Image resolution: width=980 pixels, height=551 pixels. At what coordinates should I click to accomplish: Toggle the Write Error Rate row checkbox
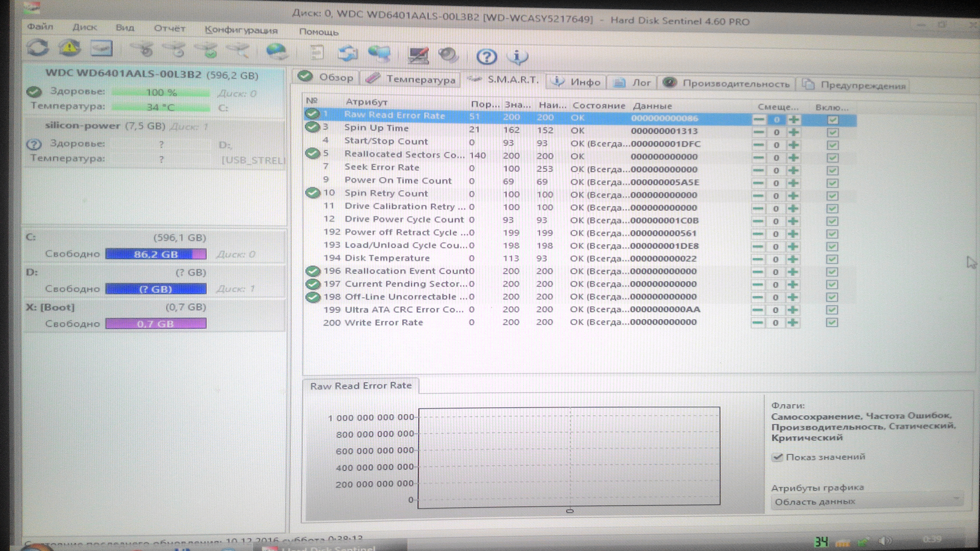point(832,322)
